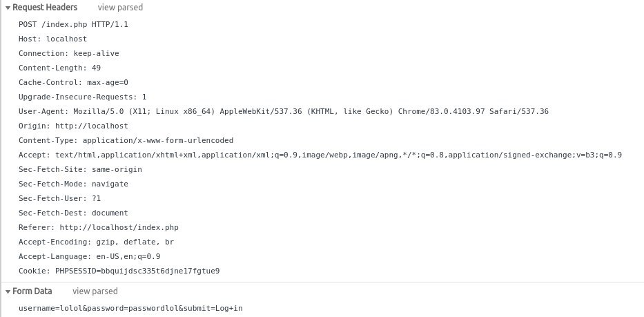
Task: Click the Cache-Control: max-age=0 header
Action: pyautogui.click(x=73, y=82)
